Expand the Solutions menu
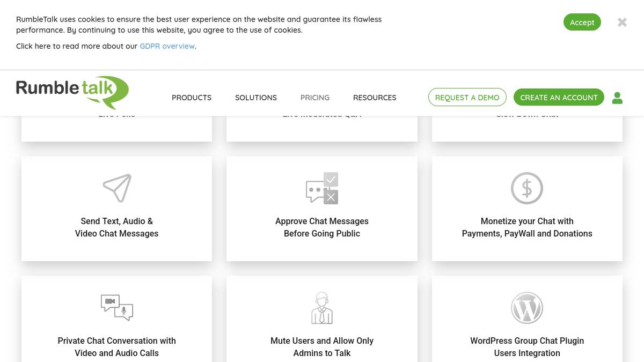644x362 pixels. pos(256,98)
